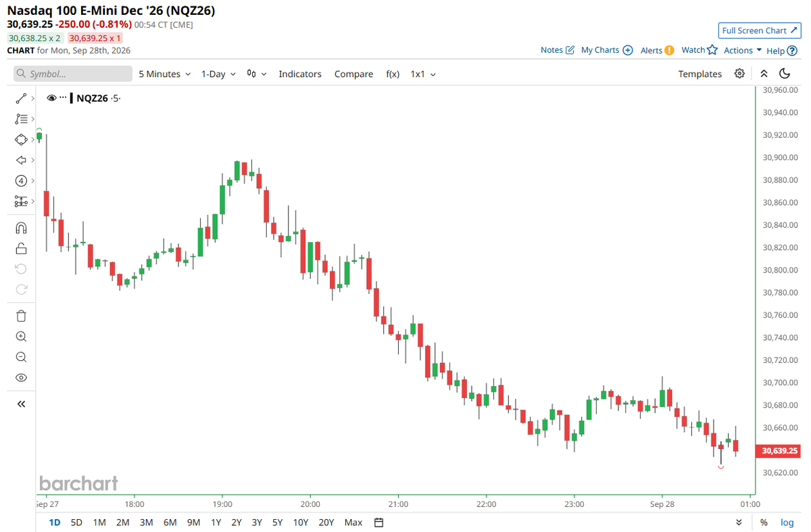Select the 3Y time range
This screenshot has height=532, width=811.
pyautogui.click(x=257, y=523)
